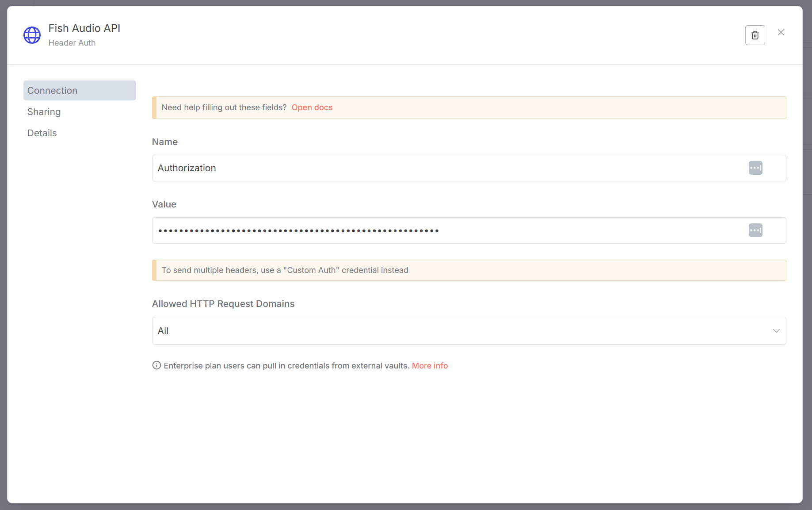
Task: Click the globe credential icon
Action: (x=32, y=35)
